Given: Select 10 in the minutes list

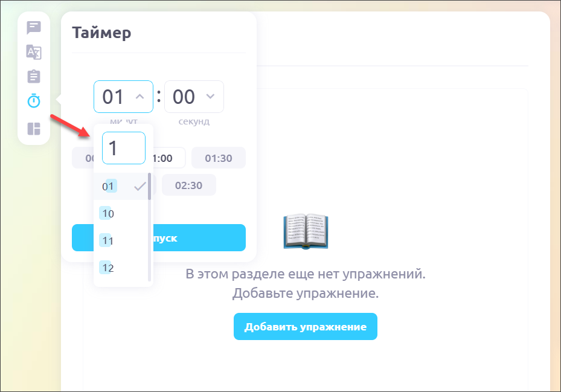Looking at the screenshot, I should [121, 213].
